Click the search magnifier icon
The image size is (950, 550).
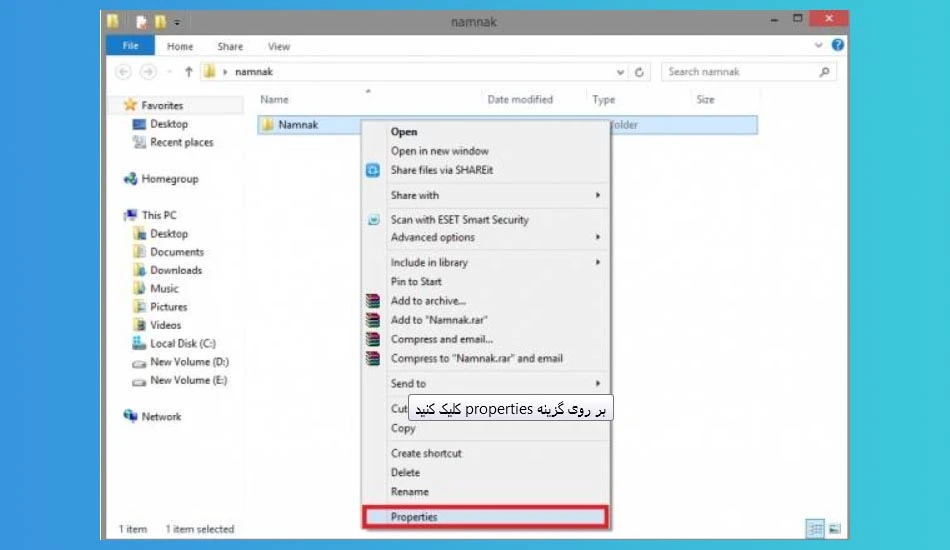coord(824,72)
